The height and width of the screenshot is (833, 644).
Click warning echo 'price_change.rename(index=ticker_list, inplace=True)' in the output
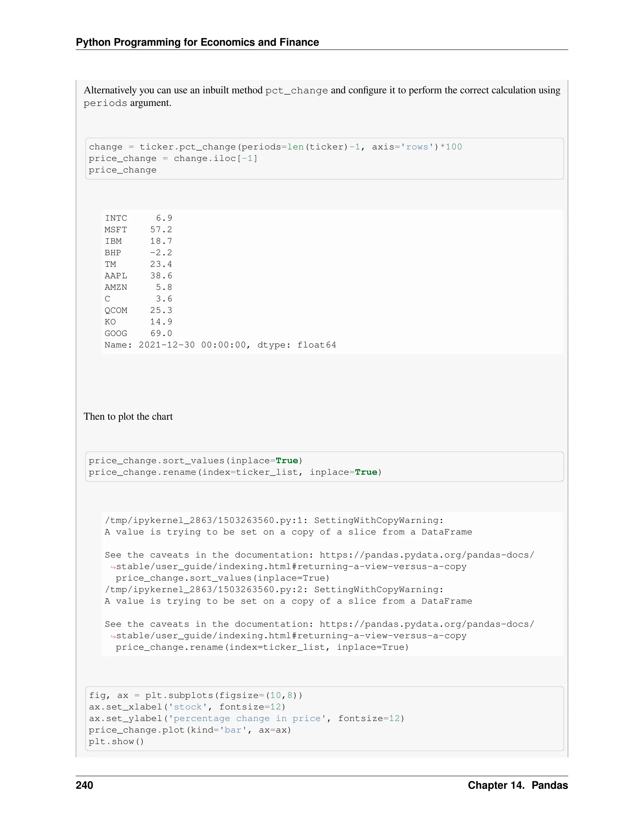point(262,647)
